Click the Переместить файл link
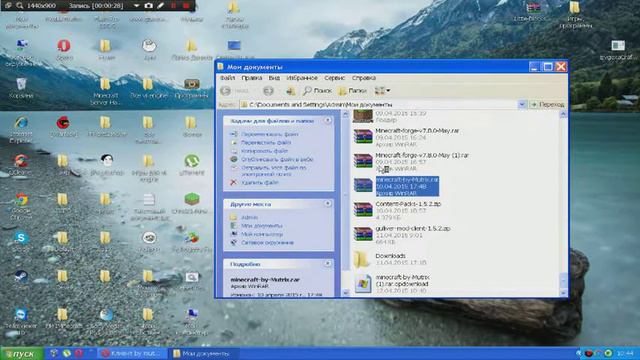Viewport: 640px width, 360px height. click(266, 142)
